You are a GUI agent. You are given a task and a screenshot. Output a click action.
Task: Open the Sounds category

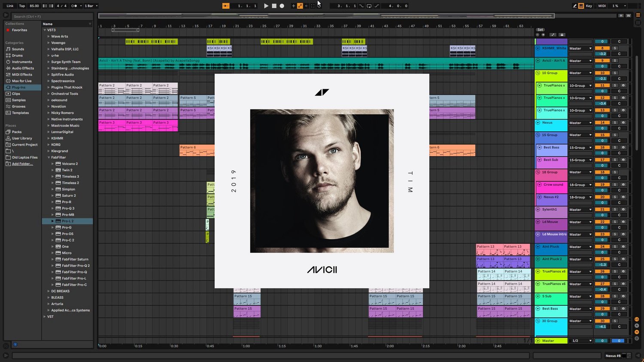coord(18,49)
